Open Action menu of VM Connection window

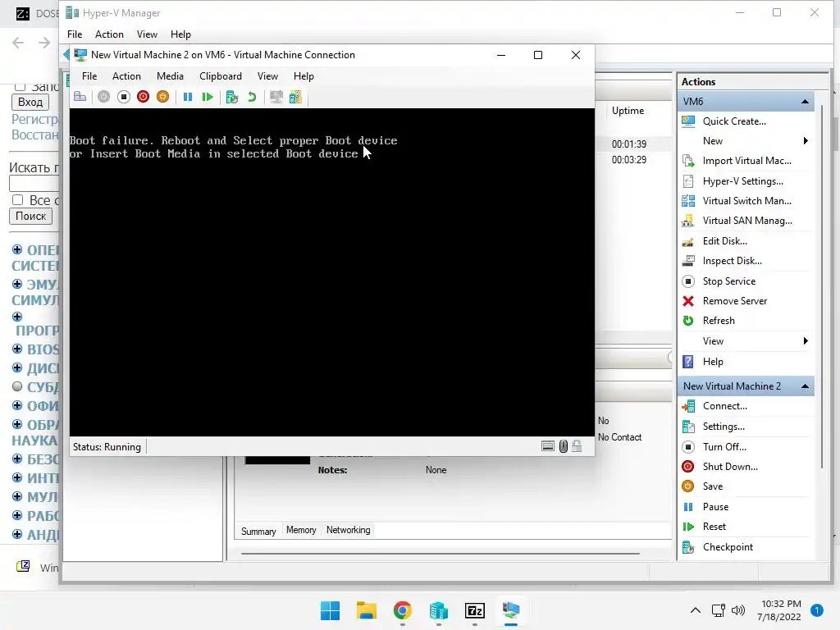click(126, 76)
